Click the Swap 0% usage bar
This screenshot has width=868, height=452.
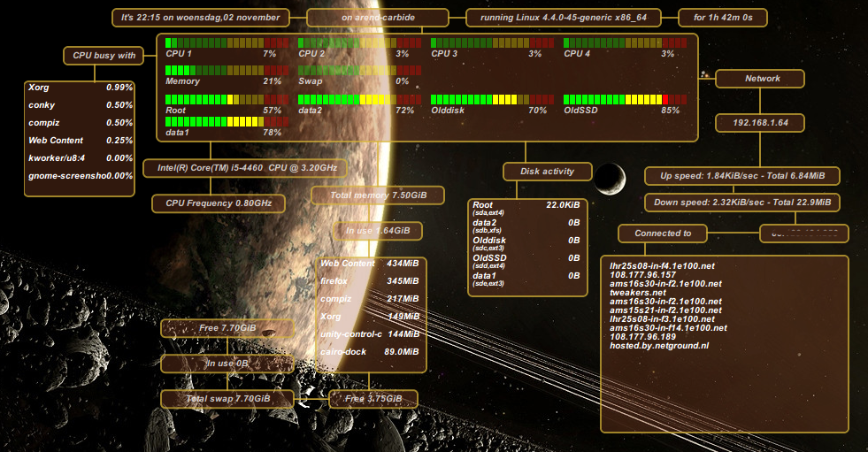[x=360, y=70]
